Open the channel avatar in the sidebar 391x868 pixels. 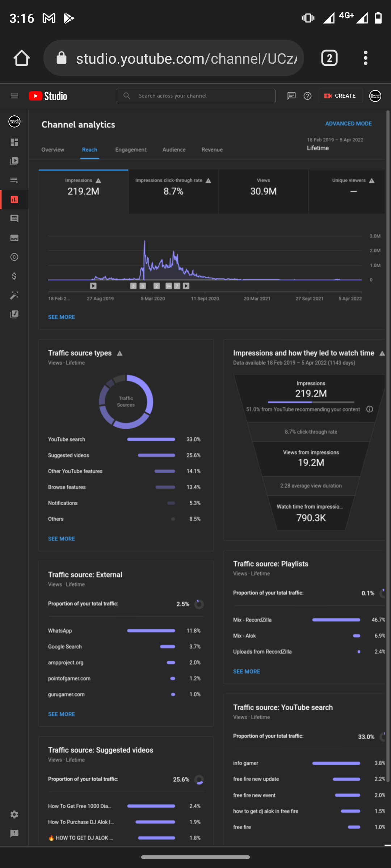pyautogui.click(x=14, y=122)
